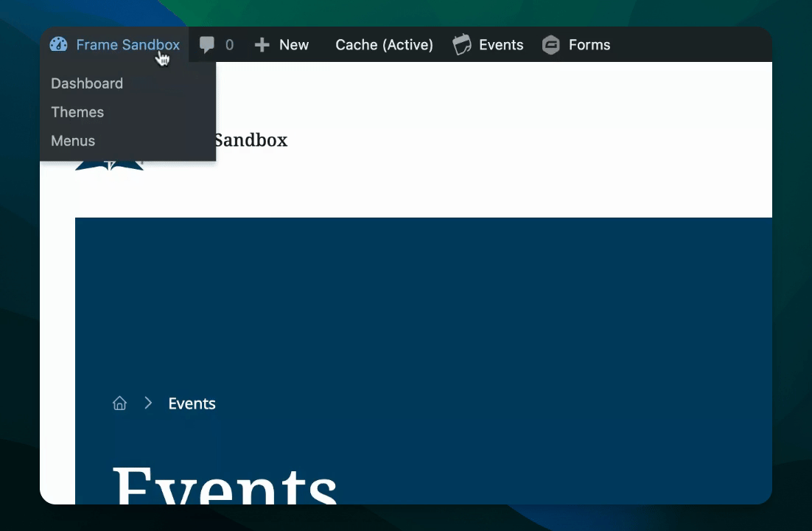The height and width of the screenshot is (531, 812).
Task: Click the Events calendar icon in admin bar
Action: (x=462, y=44)
